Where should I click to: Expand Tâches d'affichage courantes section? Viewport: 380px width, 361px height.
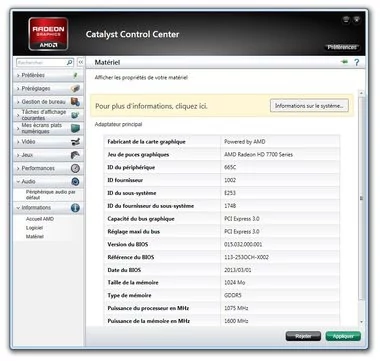pos(18,115)
